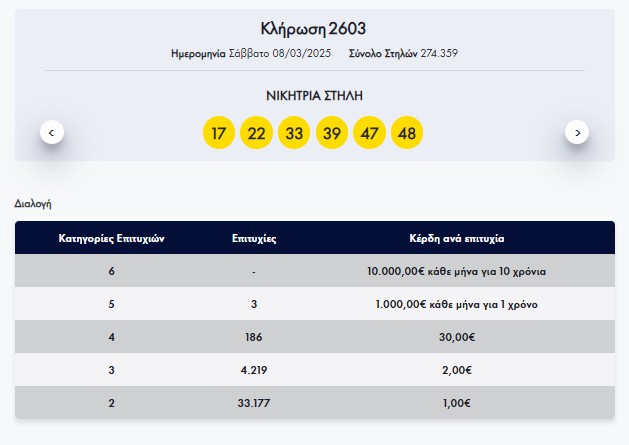Image resolution: width=629 pixels, height=445 pixels.
Task: Click the yellow ball number 47
Action: (369, 133)
